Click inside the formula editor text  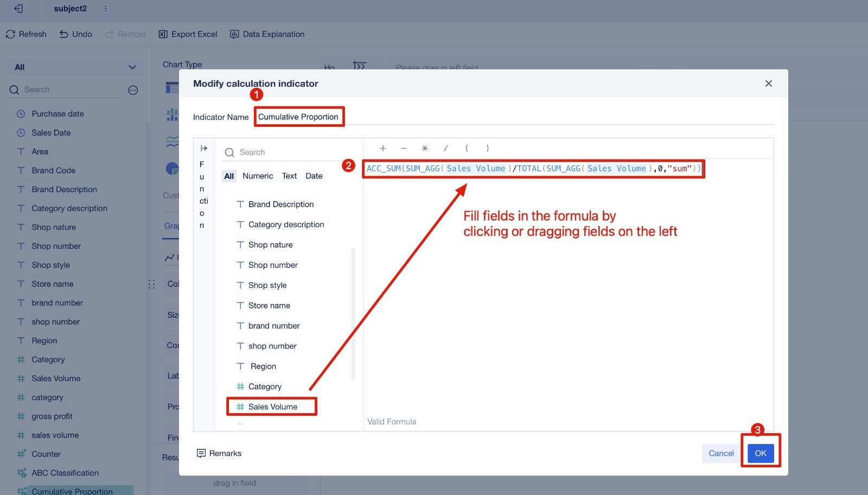click(x=534, y=169)
